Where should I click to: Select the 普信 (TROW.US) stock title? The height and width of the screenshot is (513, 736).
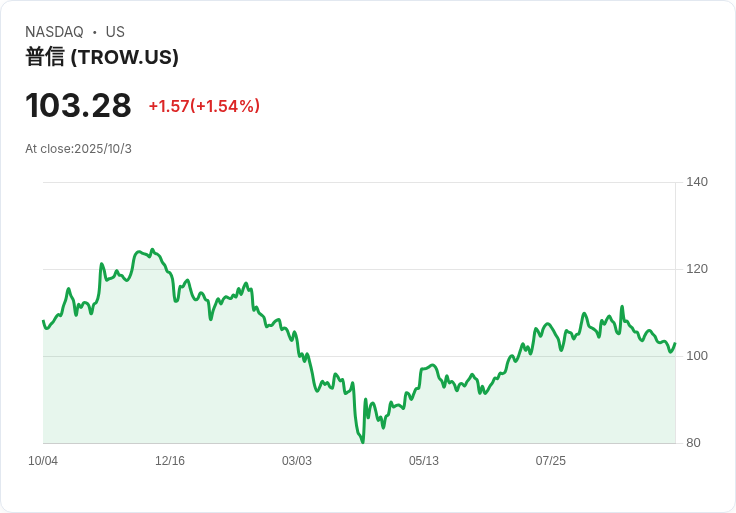(102, 57)
